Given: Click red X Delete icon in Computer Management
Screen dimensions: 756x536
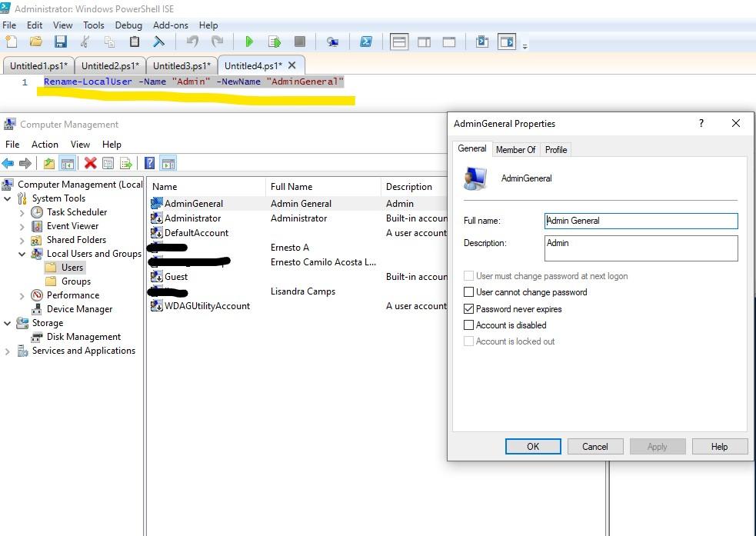Looking at the screenshot, I should point(90,163).
